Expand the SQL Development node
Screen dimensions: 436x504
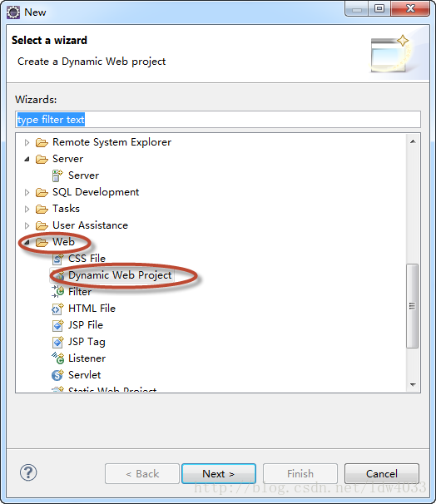coord(27,192)
